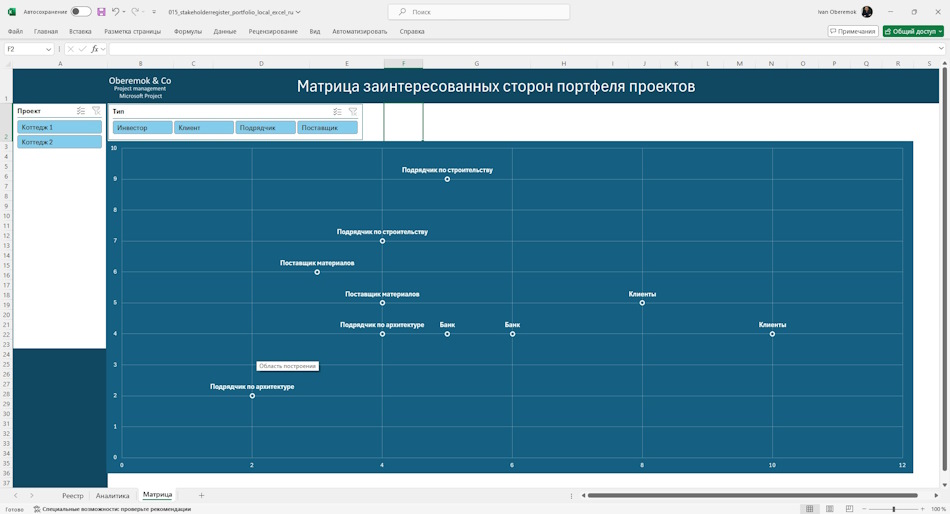This screenshot has width=950, height=514.
Task: Click the Поставщик материалов point at y 6
Action: click(x=317, y=272)
